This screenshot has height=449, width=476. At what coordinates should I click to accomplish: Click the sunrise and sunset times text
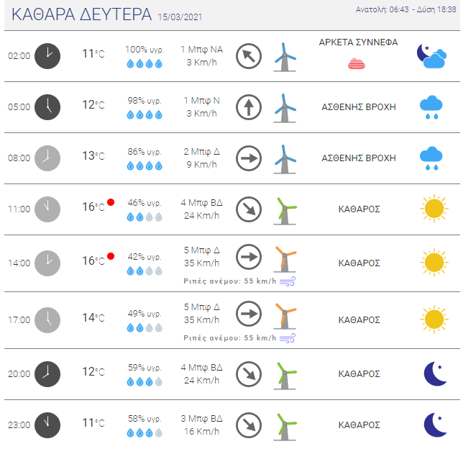pos(406,10)
